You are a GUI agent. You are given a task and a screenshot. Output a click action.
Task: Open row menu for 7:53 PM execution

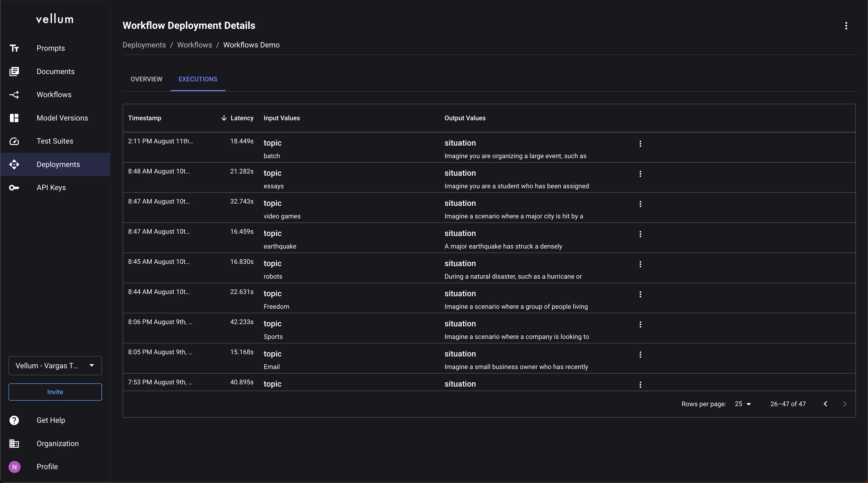pyautogui.click(x=640, y=385)
